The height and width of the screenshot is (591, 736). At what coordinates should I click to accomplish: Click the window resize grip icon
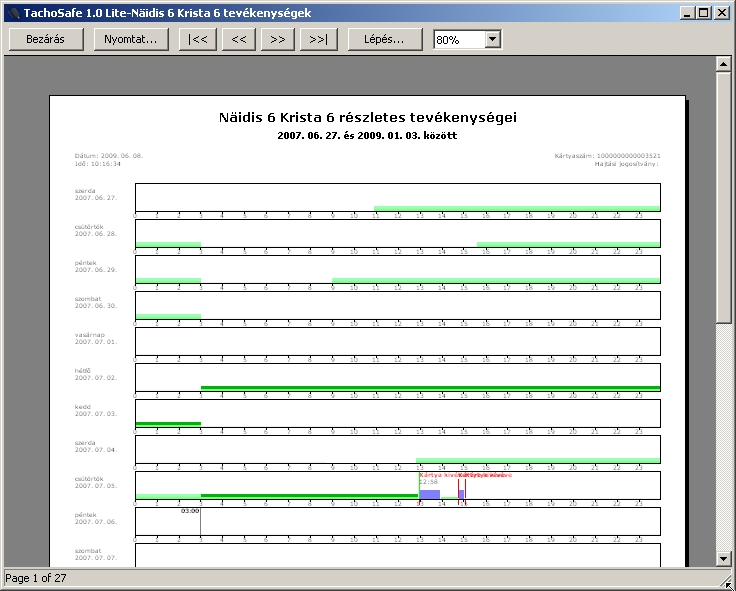point(726,581)
